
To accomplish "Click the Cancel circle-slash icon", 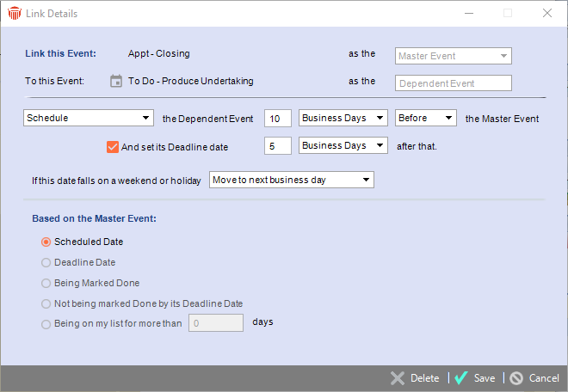I will click(x=516, y=378).
